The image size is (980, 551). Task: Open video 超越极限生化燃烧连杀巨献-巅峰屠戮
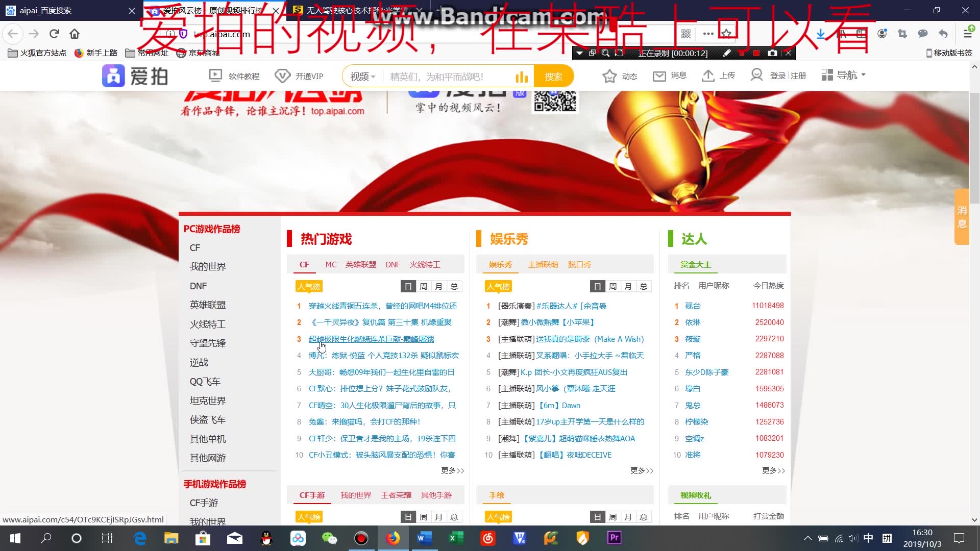(x=371, y=339)
